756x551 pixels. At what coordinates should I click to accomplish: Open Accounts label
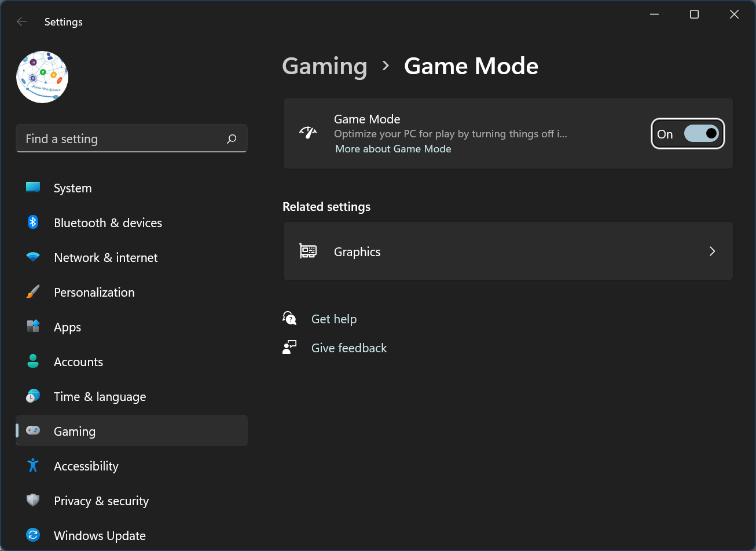coord(78,362)
